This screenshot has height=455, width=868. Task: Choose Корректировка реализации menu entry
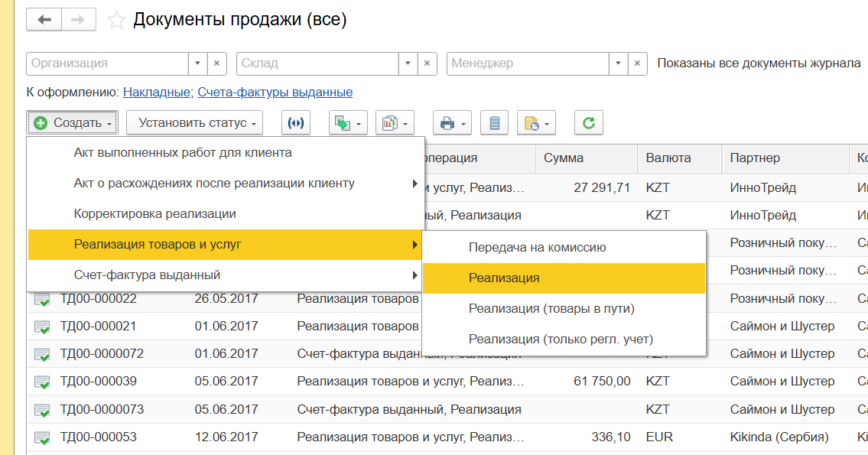[x=155, y=214]
